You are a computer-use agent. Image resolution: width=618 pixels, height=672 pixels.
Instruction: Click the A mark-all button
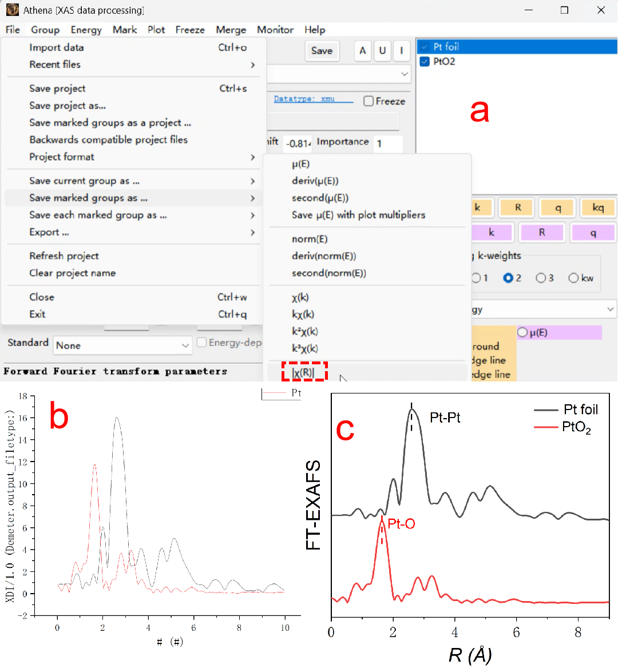pos(363,50)
